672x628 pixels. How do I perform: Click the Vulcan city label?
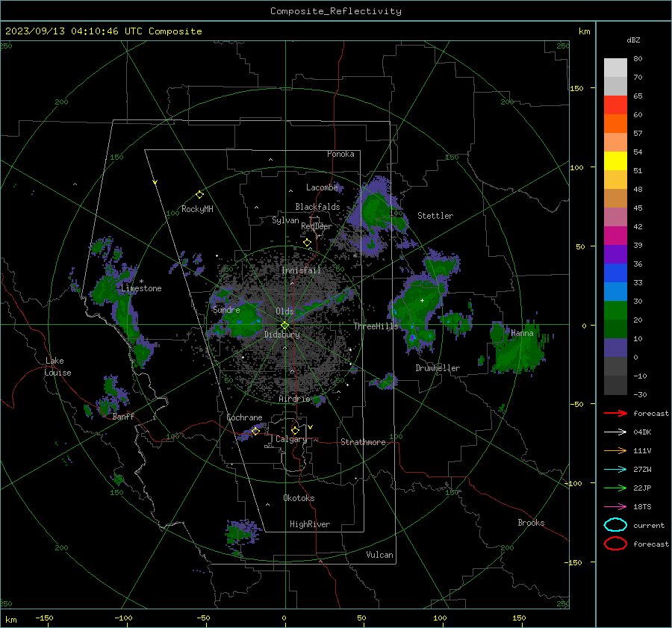[380, 555]
